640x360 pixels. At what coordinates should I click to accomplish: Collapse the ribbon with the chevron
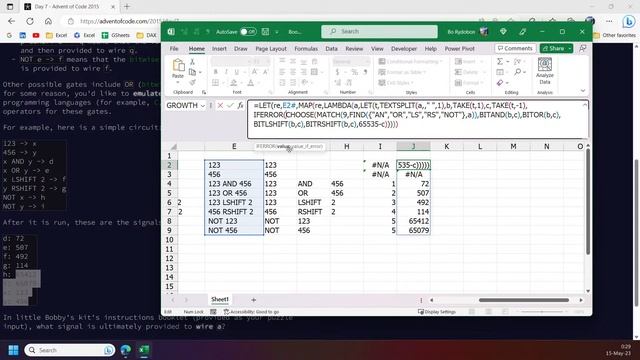point(582,91)
